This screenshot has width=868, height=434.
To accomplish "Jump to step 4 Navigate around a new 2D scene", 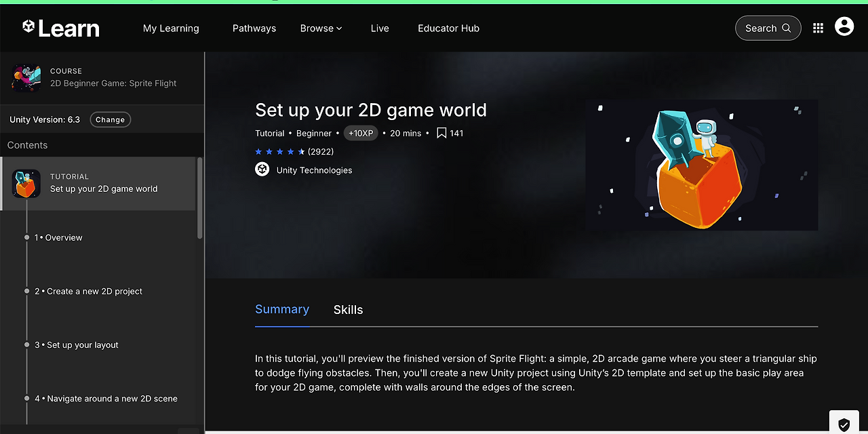I will click(106, 398).
